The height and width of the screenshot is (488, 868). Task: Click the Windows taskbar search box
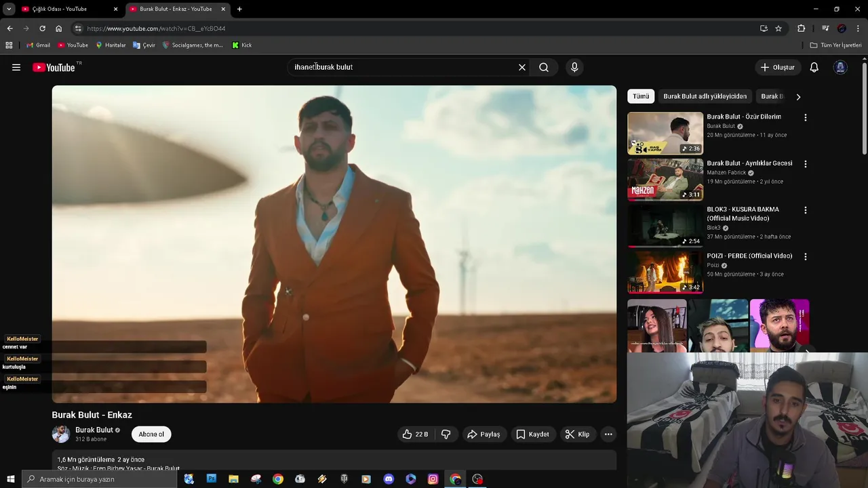click(99, 479)
